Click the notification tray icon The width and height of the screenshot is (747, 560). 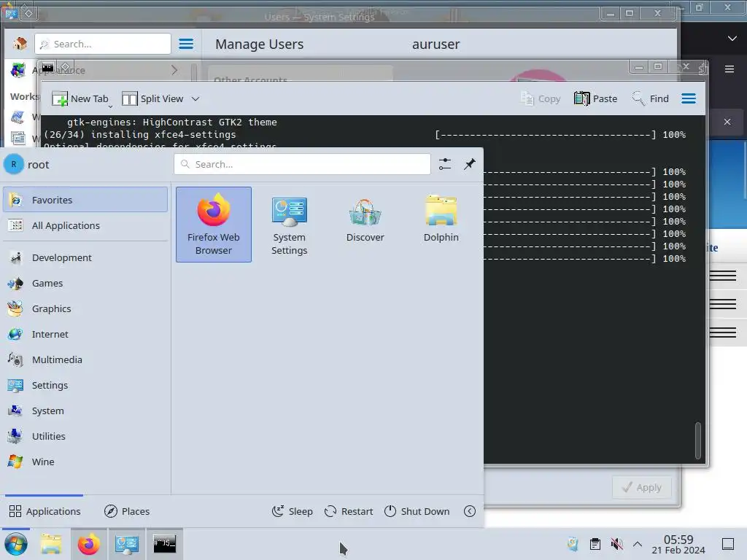click(573, 544)
